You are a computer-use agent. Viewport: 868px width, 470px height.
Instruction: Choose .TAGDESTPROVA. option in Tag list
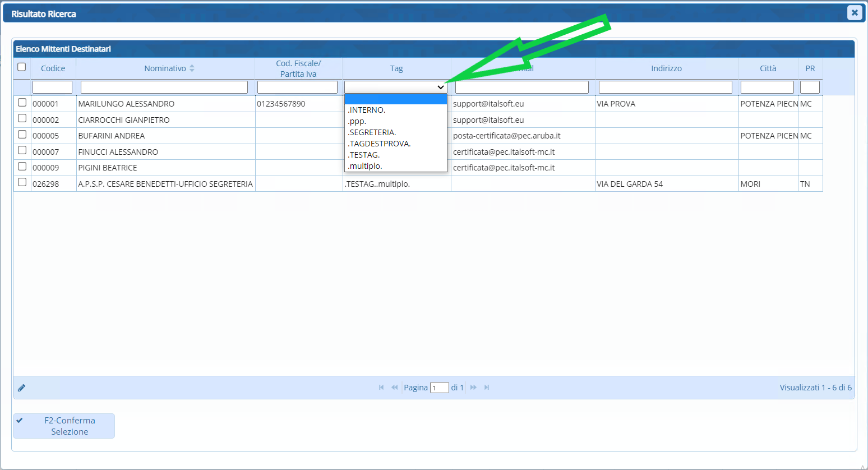(380, 144)
